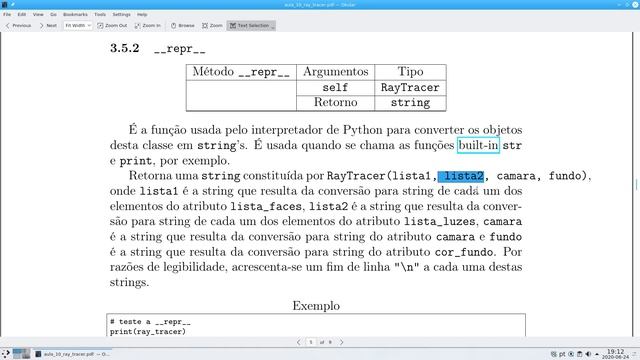Toggle the Text Selection tool
Image resolution: width=640 pixels, height=360 pixels.
click(249, 25)
